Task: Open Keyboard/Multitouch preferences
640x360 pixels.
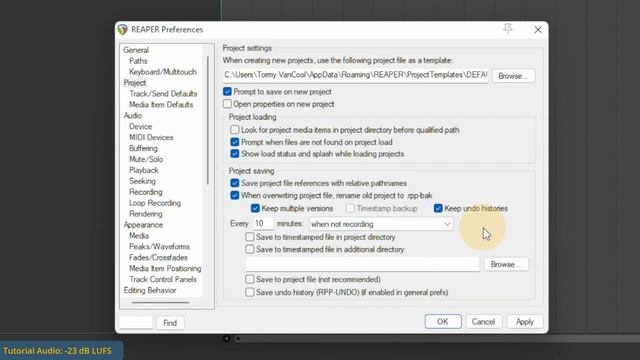Action: 163,72
